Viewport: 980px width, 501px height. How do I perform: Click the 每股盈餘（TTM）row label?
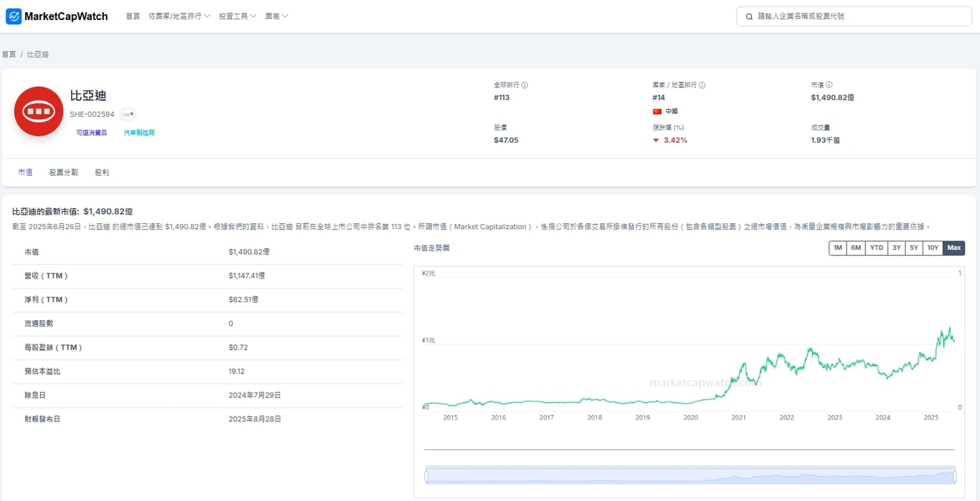point(54,347)
